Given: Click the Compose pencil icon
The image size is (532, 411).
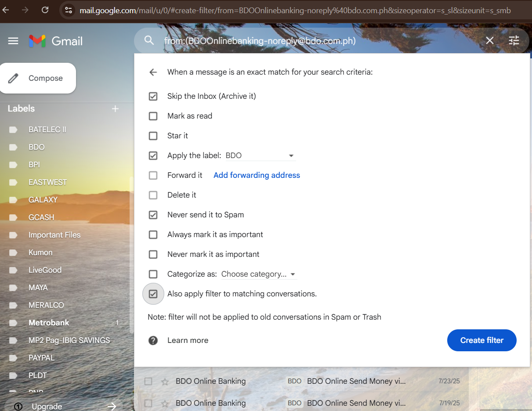Looking at the screenshot, I should pyautogui.click(x=14, y=78).
